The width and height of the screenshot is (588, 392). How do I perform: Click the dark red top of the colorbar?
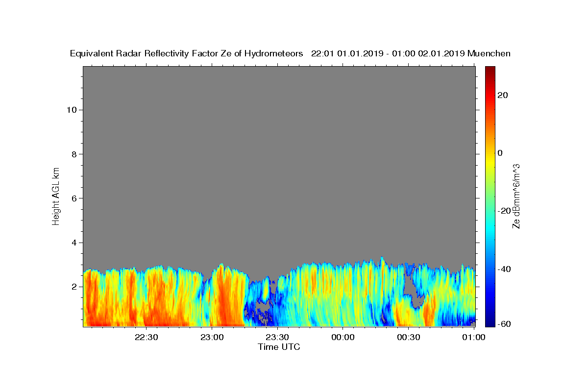(490, 71)
